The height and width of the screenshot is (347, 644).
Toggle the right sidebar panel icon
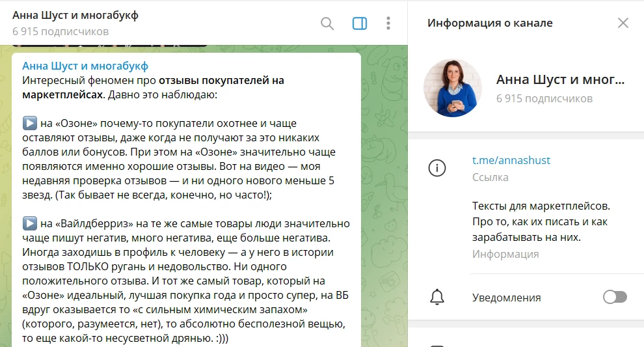[360, 23]
